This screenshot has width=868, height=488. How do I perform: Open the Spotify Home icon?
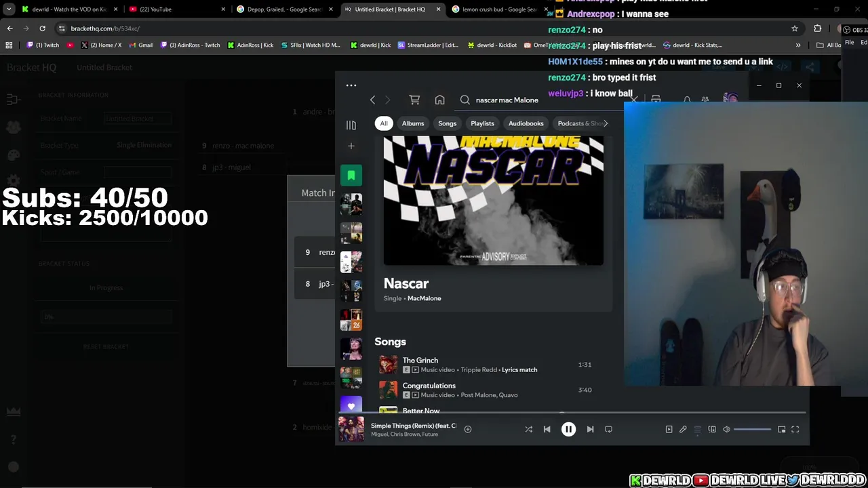[439, 100]
